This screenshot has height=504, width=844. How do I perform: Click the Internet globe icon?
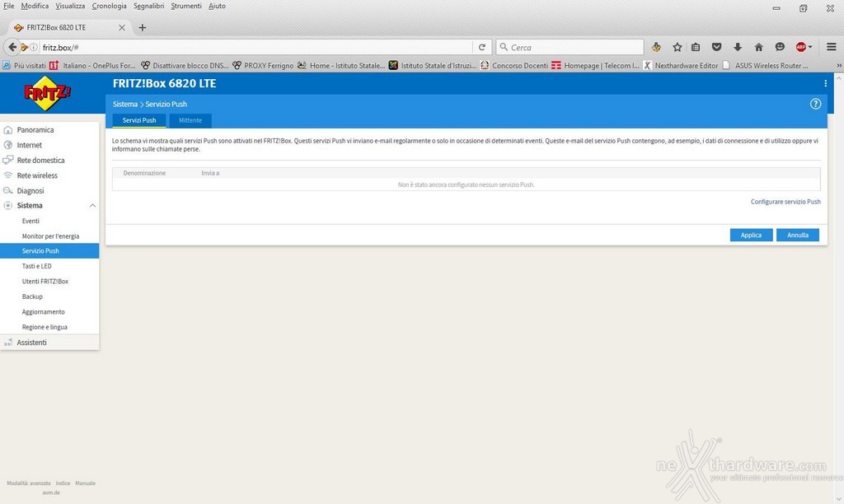click(8, 145)
